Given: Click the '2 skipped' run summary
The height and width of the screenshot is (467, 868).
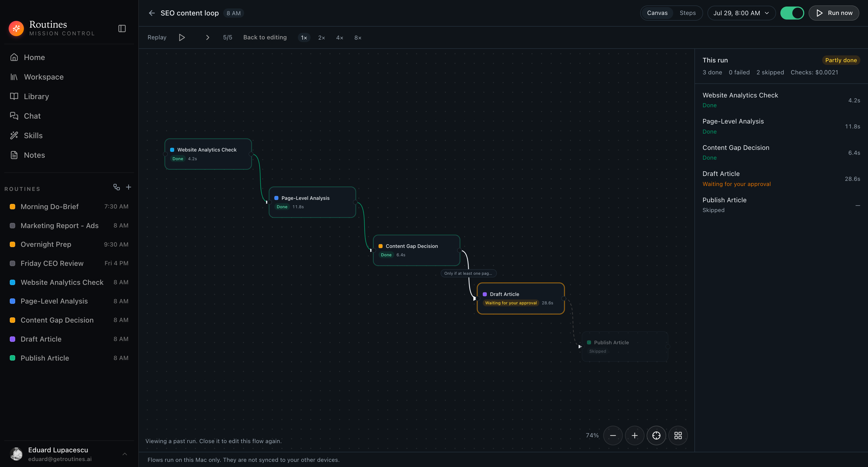Looking at the screenshot, I should pyautogui.click(x=770, y=72).
